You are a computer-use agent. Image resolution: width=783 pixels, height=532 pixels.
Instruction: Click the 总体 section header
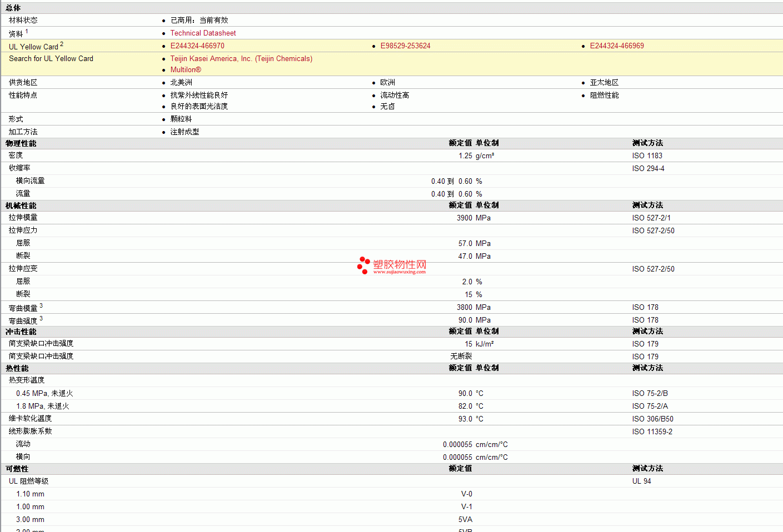click(x=13, y=8)
